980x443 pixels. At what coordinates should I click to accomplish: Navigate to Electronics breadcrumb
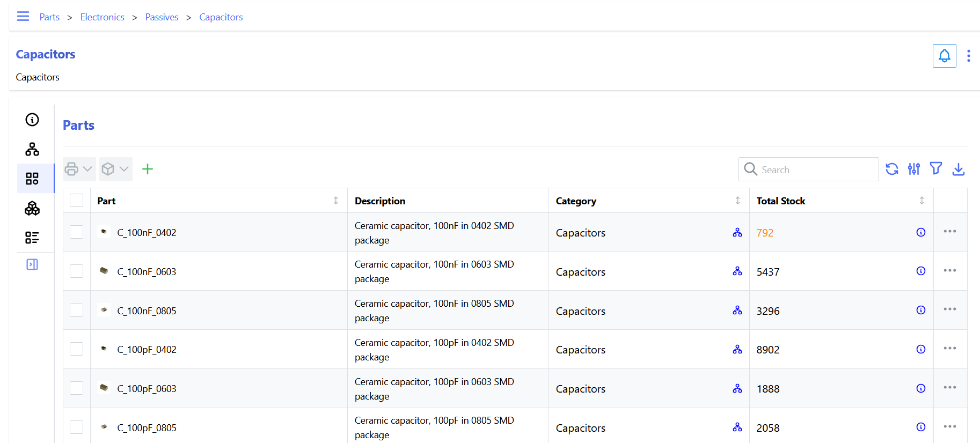[x=102, y=17]
